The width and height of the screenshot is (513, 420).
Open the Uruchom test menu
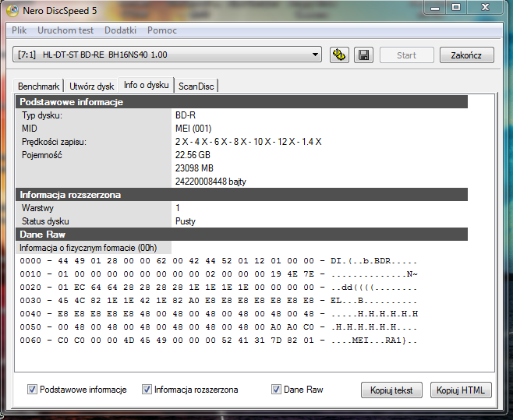(65, 30)
